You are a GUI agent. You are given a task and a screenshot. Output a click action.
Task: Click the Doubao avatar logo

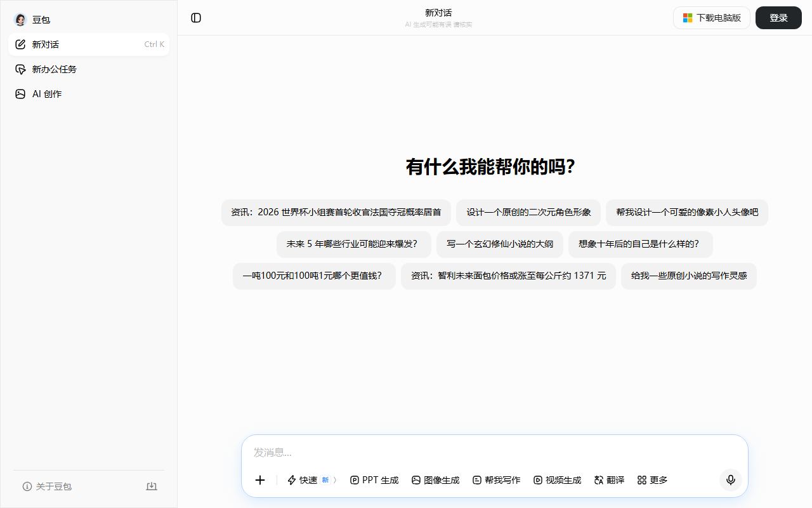click(20, 20)
